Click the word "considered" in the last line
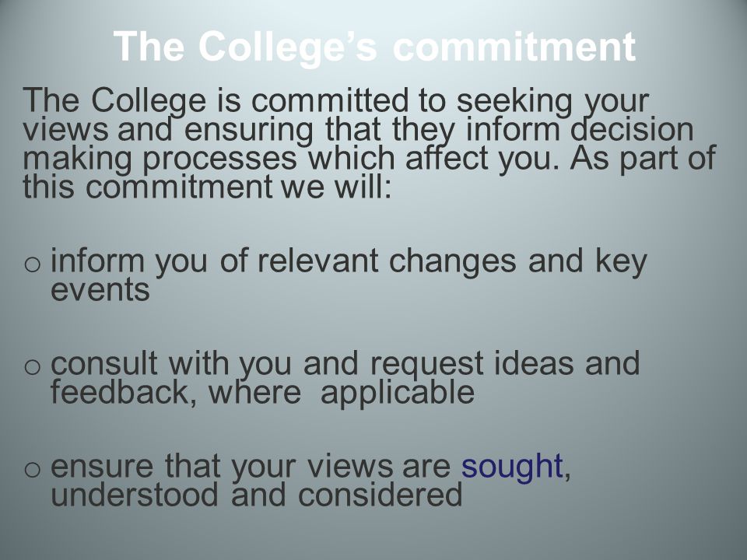 pyautogui.click(x=381, y=495)
